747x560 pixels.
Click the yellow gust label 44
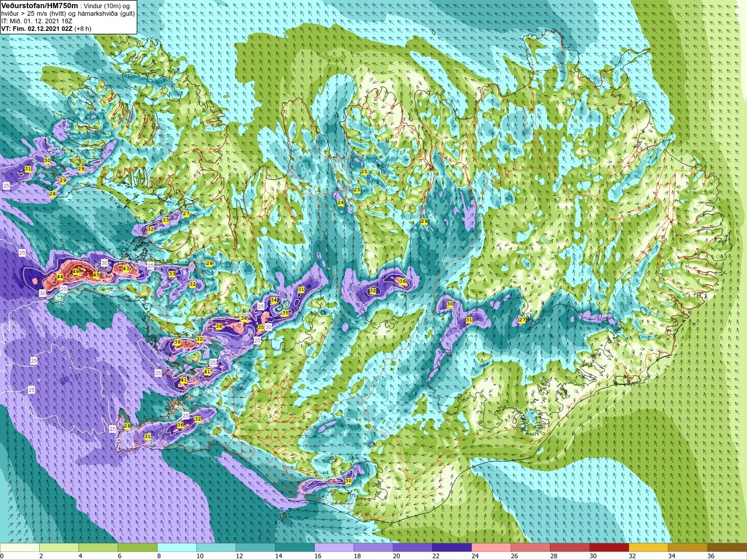pos(60,276)
